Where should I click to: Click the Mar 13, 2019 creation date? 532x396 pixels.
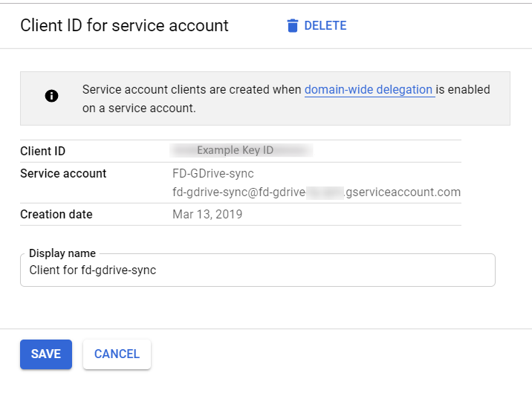[x=207, y=215]
